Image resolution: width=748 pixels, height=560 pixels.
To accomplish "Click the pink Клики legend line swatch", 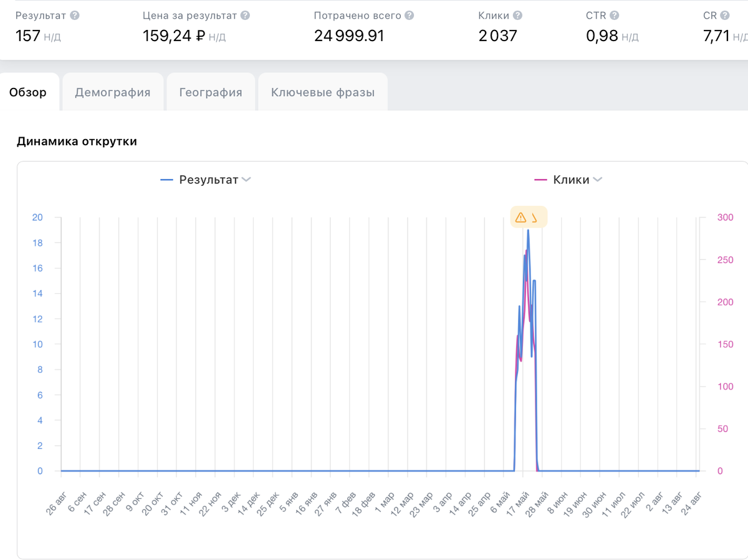I will pos(540,180).
